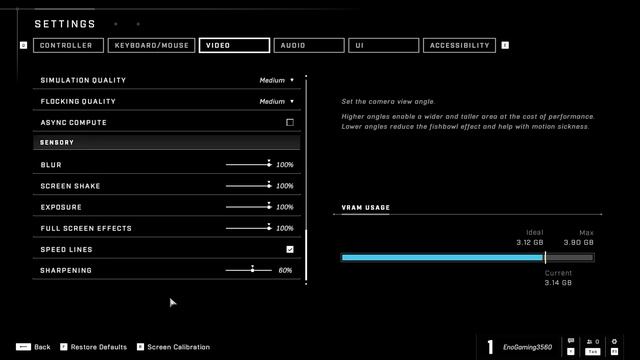Open the UI settings tab
Viewport: 640px width, 360px height.
tap(384, 45)
